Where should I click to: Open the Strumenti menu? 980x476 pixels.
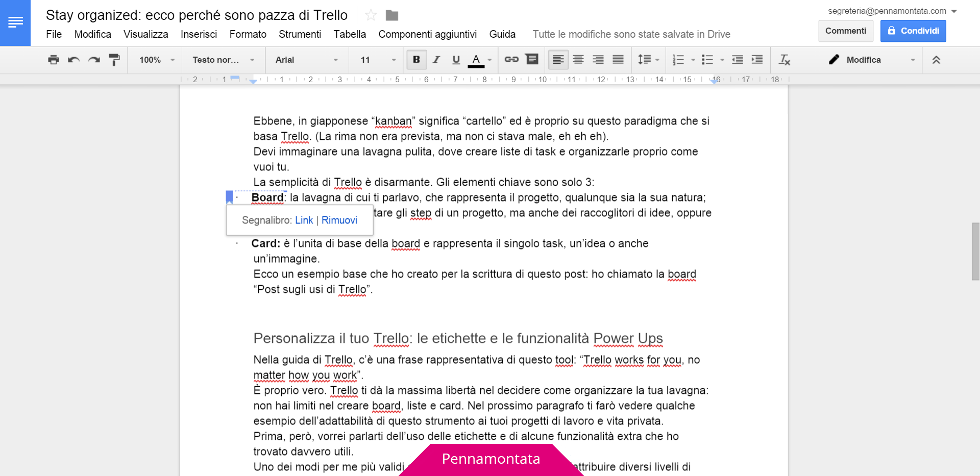tap(300, 34)
